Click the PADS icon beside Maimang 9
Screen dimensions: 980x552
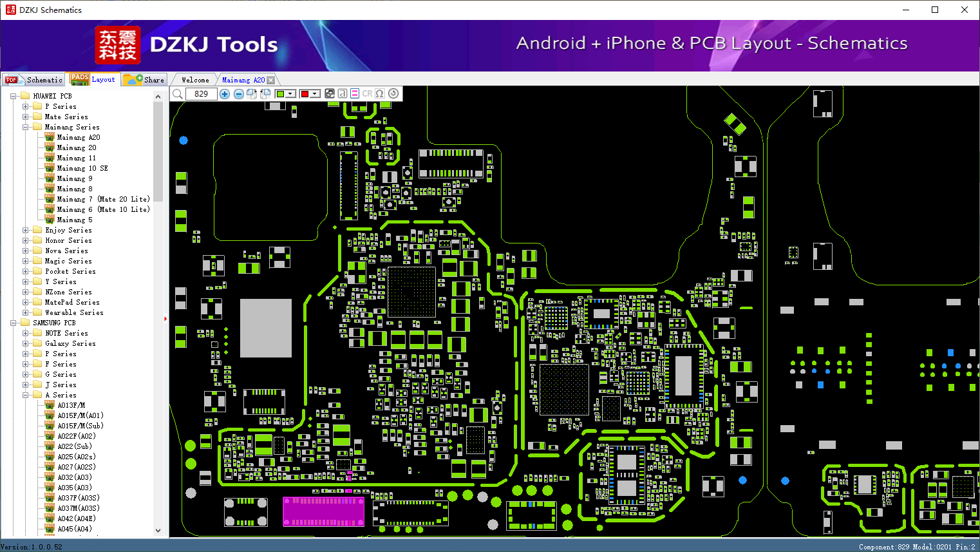pos(50,178)
